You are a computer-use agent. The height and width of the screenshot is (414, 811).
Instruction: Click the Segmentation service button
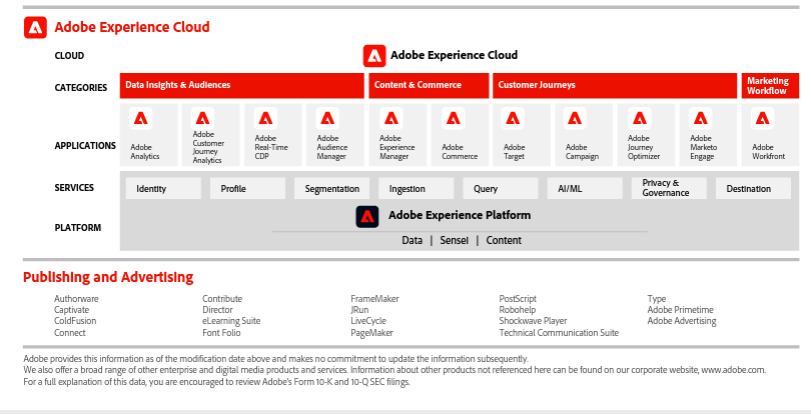click(332, 189)
